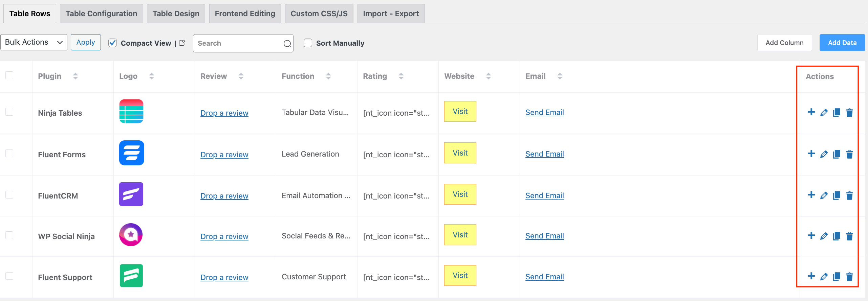
Task: Click the Visit button for FluentCRM
Action: [460, 194]
